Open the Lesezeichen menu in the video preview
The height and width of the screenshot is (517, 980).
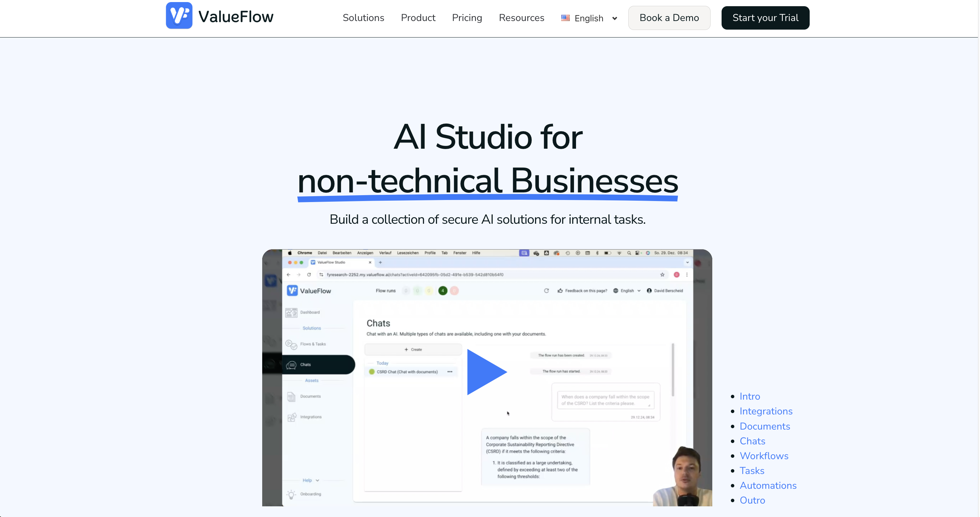tap(408, 253)
